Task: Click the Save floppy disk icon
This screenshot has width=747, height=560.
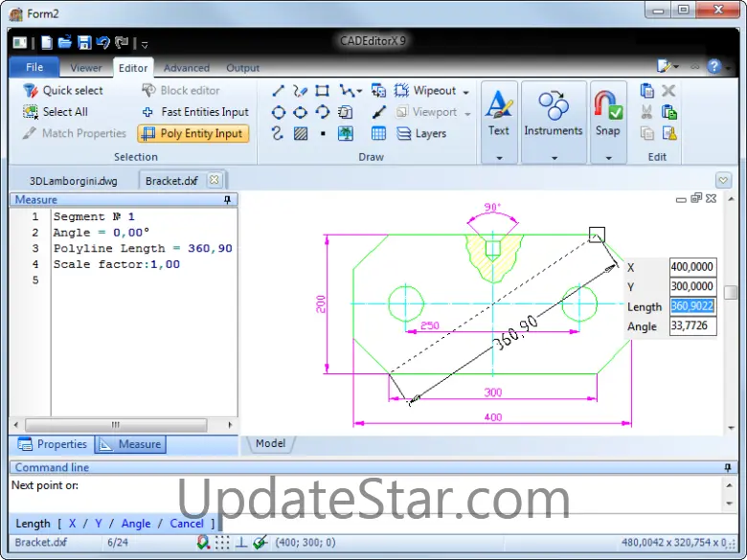Action: pyautogui.click(x=84, y=43)
